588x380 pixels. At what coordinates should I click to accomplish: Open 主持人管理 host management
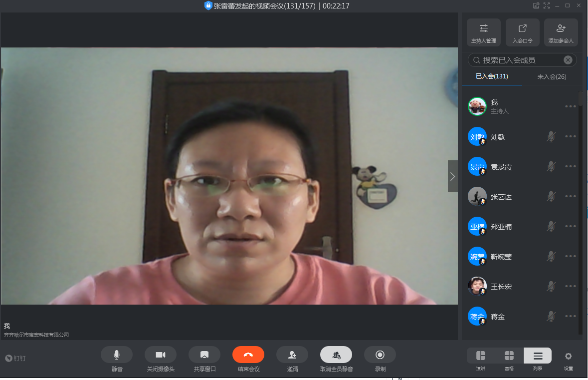click(483, 32)
